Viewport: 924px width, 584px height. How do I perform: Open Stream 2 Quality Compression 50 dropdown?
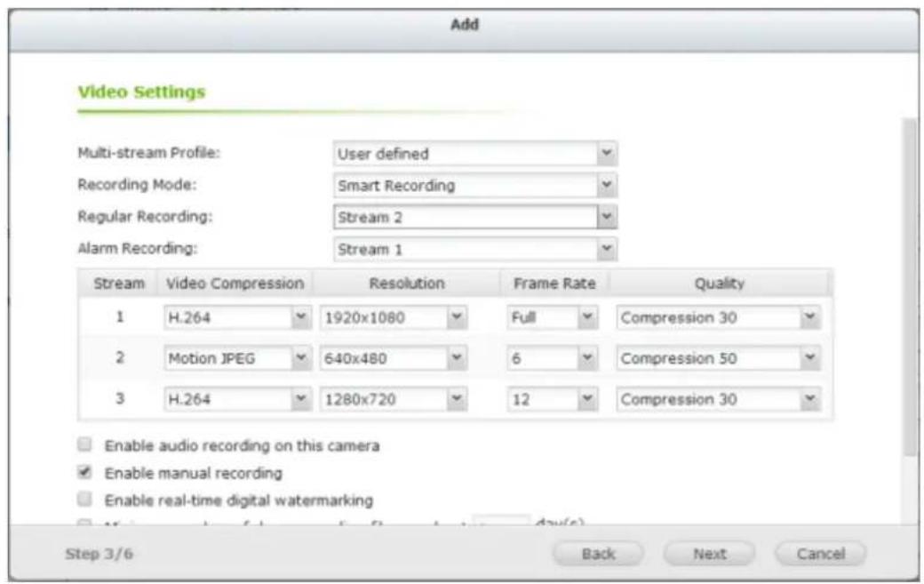click(x=718, y=359)
